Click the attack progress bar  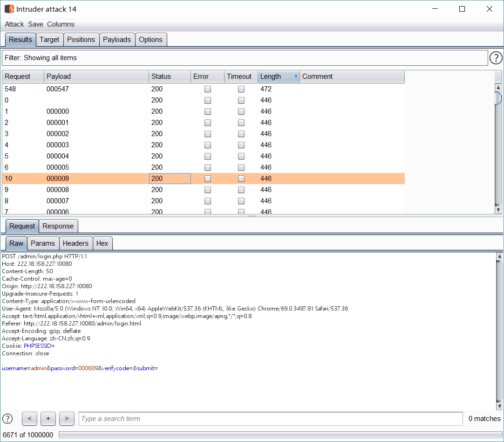pos(280,435)
